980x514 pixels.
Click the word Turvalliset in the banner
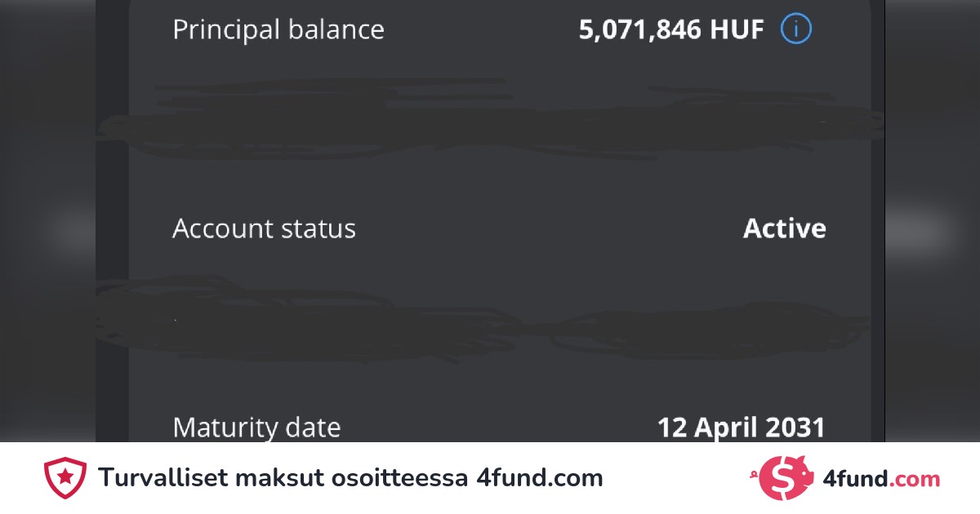click(161, 478)
